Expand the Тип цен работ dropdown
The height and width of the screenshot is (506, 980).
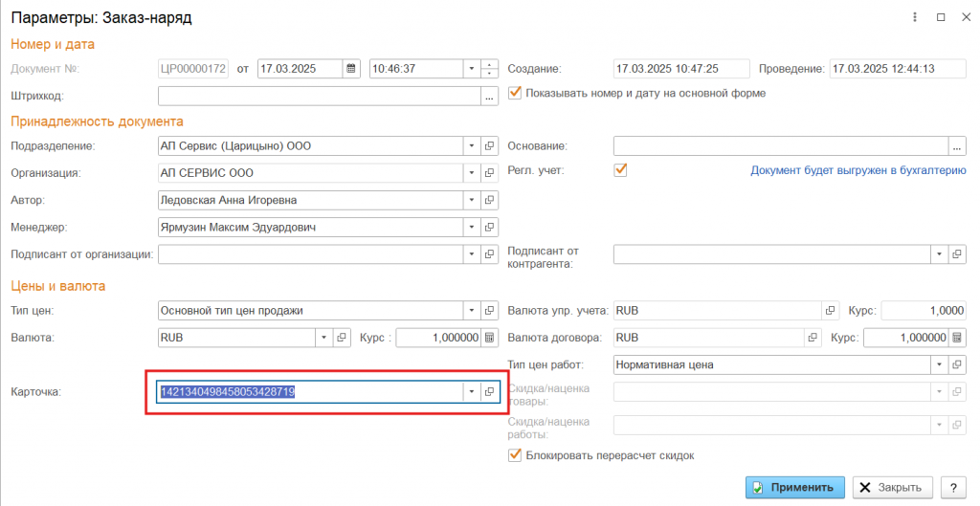[937, 364]
